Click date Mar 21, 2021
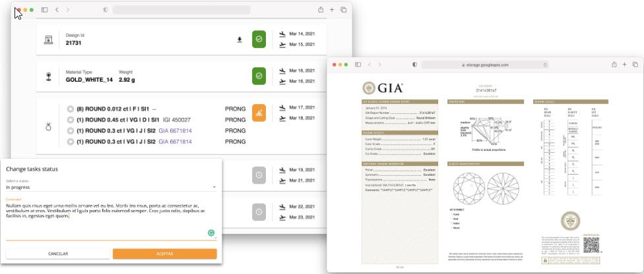Viewport: 644px width, 274px height. (x=302, y=180)
